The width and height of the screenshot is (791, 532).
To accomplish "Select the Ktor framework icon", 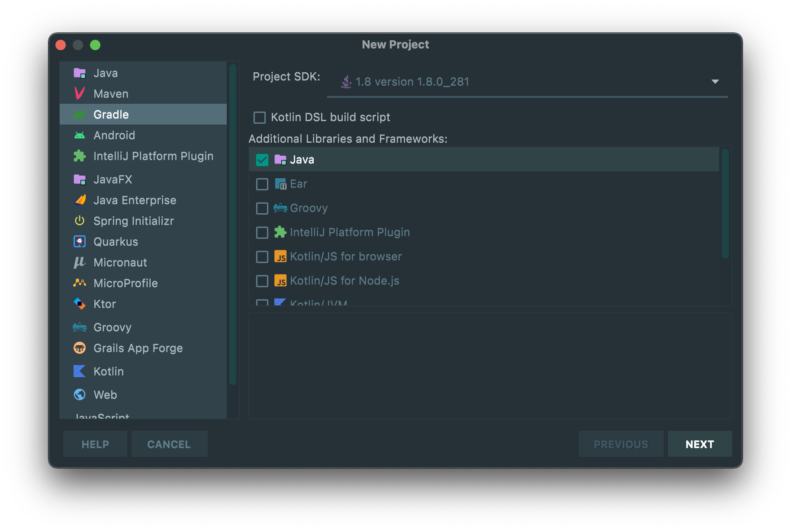I will click(x=80, y=304).
